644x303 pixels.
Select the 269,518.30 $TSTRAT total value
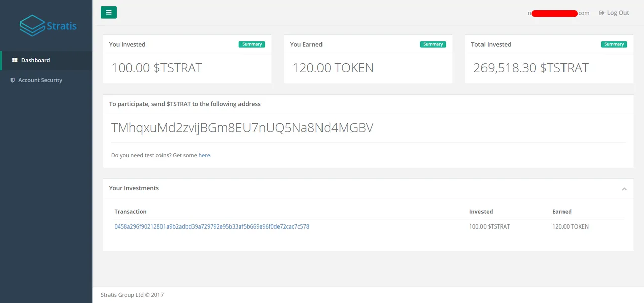(531, 68)
